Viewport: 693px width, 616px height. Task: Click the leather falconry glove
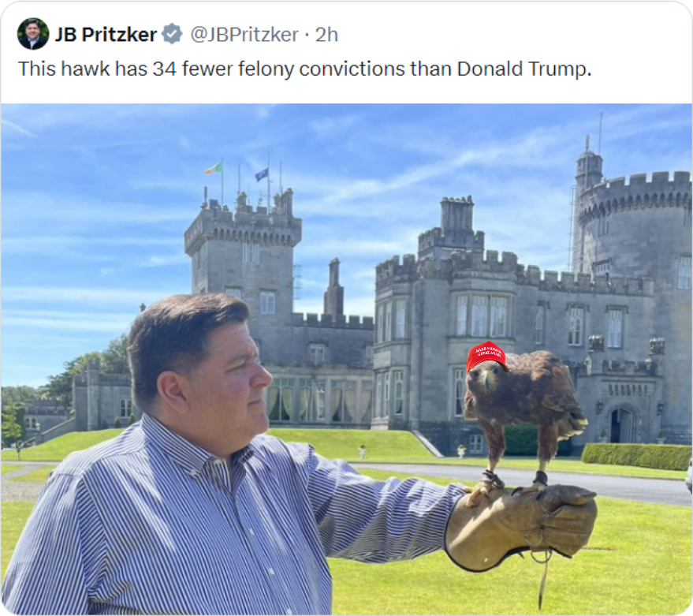521,526
